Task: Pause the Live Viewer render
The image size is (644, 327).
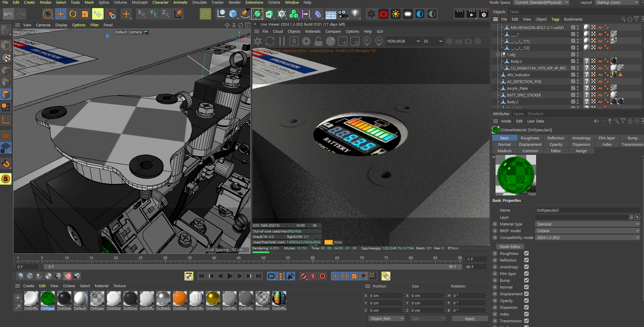Action: click(x=282, y=41)
